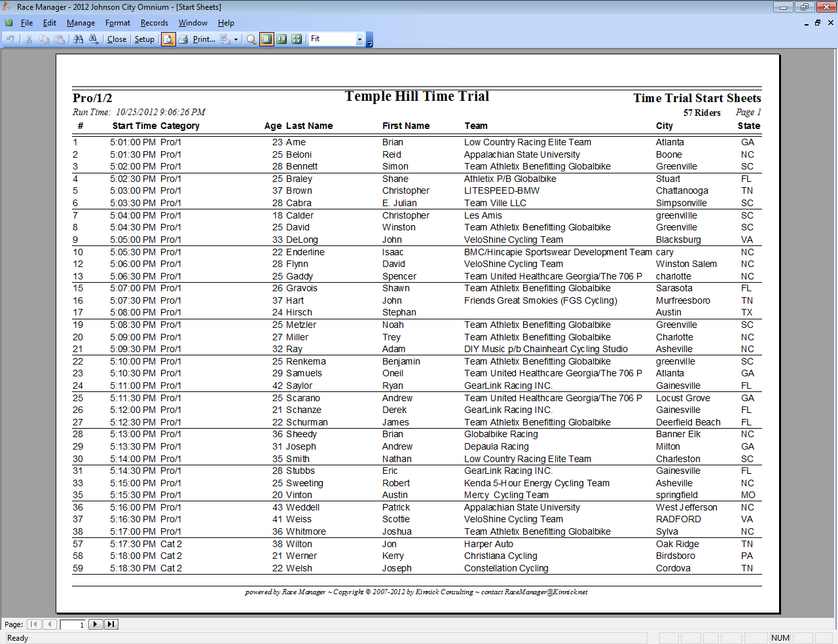The image size is (838, 644).
Task: Click Kenda 5-Hour Energy Cycling Team
Action: coord(537,483)
